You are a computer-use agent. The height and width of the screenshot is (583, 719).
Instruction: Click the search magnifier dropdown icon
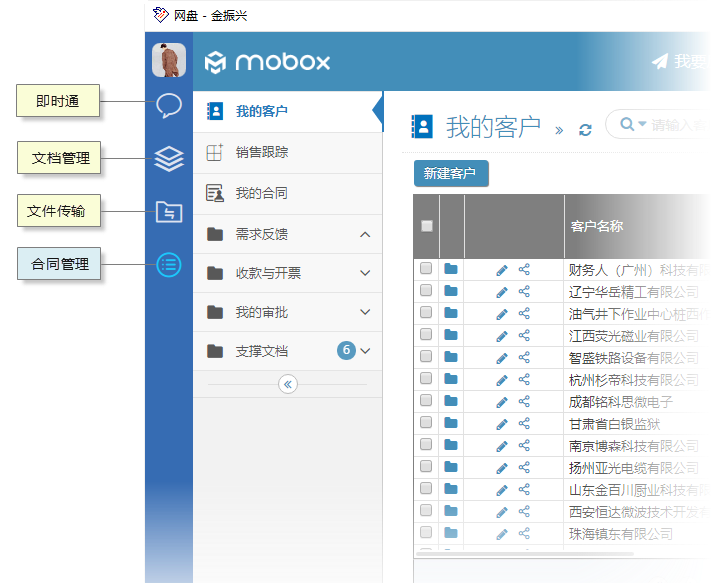(633, 124)
